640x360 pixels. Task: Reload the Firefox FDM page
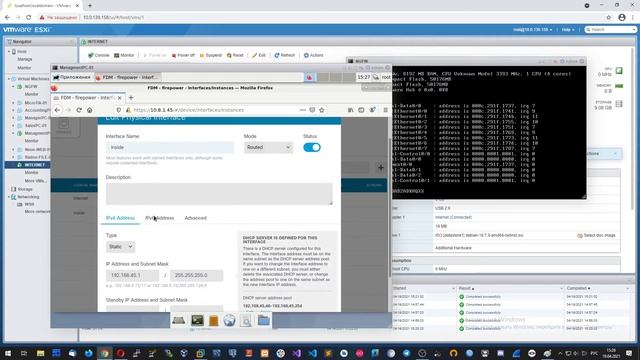click(x=79, y=110)
